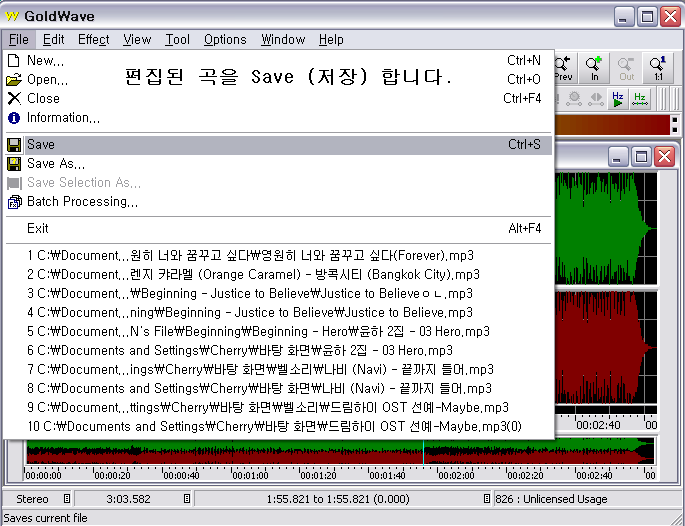The width and height of the screenshot is (685, 526).
Task: Click the unit selector beside 3:03.582 length
Action: (186, 498)
